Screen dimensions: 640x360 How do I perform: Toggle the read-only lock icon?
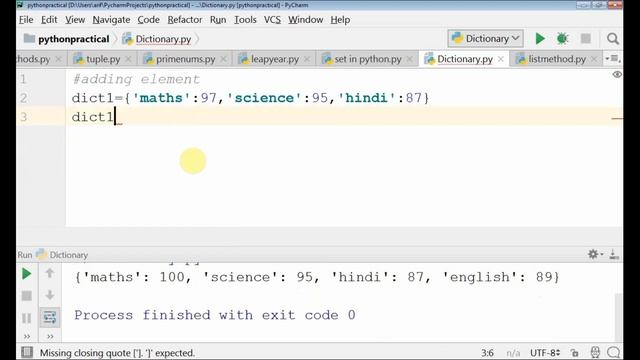(x=575, y=353)
